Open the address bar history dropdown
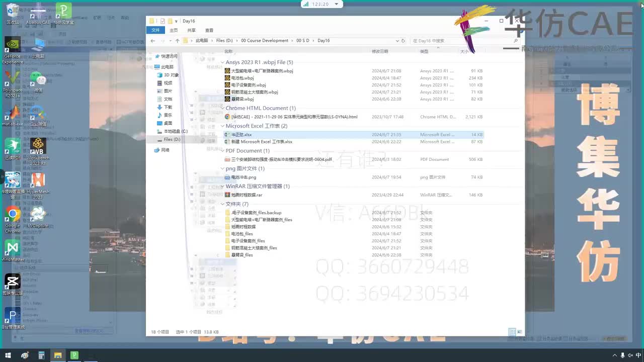Screen dimensions: 644x362 [397, 41]
